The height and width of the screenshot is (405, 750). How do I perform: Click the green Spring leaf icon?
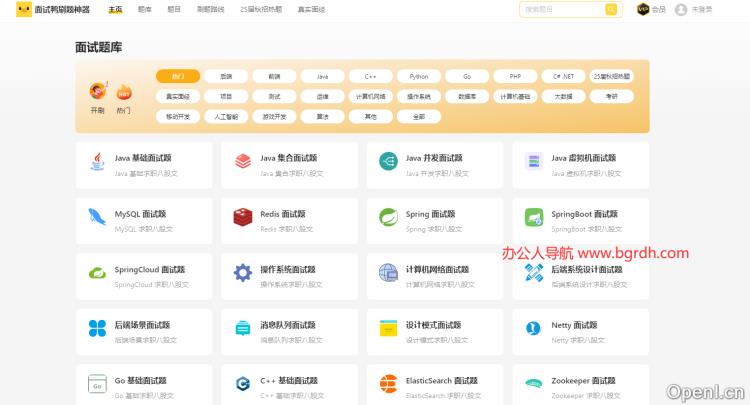point(388,217)
